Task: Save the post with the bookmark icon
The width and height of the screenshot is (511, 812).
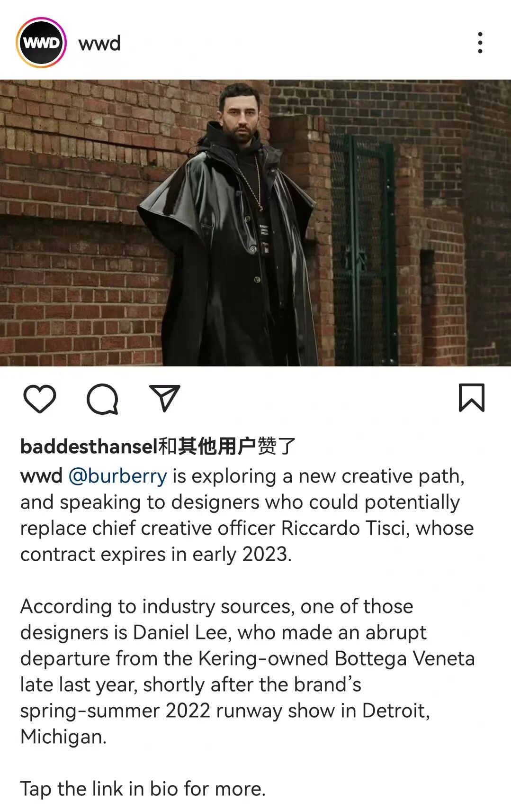Action: pyautogui.click(x=471, y=398)
